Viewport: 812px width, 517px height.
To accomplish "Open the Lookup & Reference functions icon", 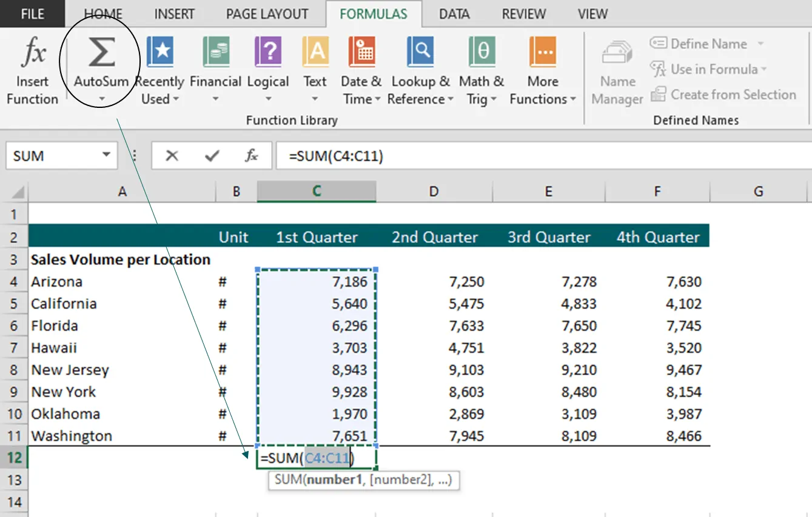I will point(420,52).
